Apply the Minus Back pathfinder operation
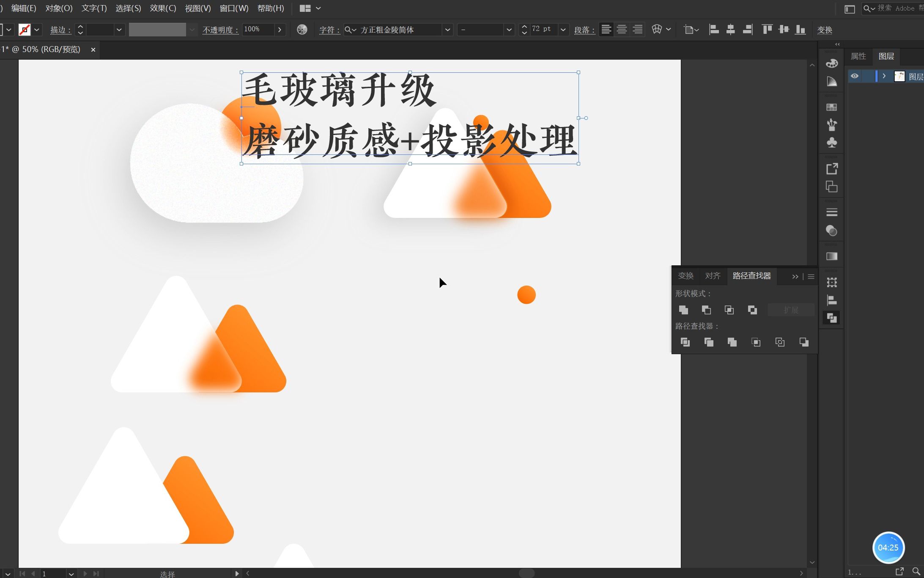Viewport: 924px width, 578px height. 804,342
